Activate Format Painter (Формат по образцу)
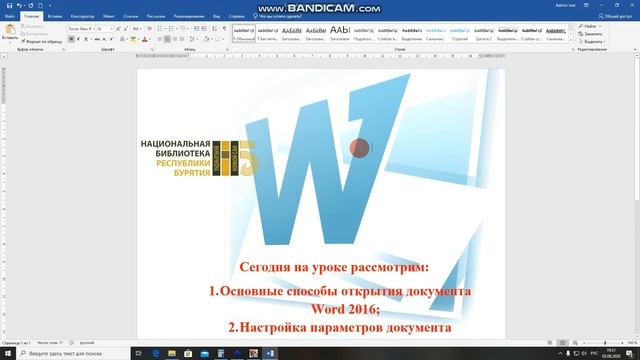The width and height of the screenshot is (640, 360). pyautogui.click(x=42, y=41)
